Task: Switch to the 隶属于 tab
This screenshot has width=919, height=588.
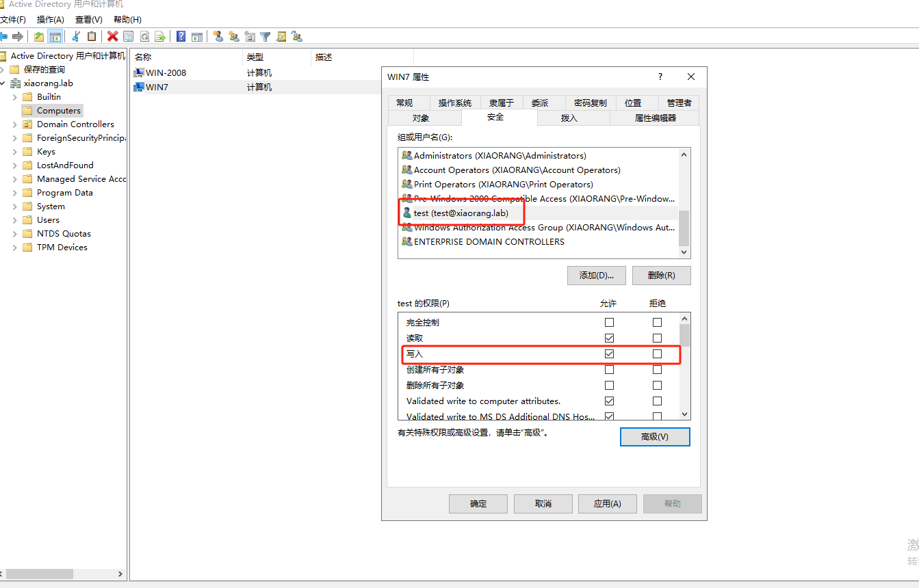Action: 502,103
